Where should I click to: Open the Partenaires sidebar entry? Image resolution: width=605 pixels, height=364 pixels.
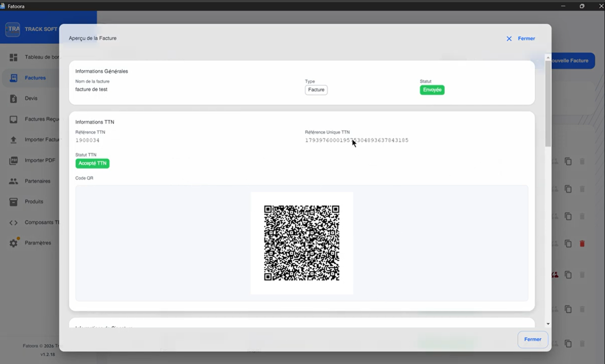point(38,181)
